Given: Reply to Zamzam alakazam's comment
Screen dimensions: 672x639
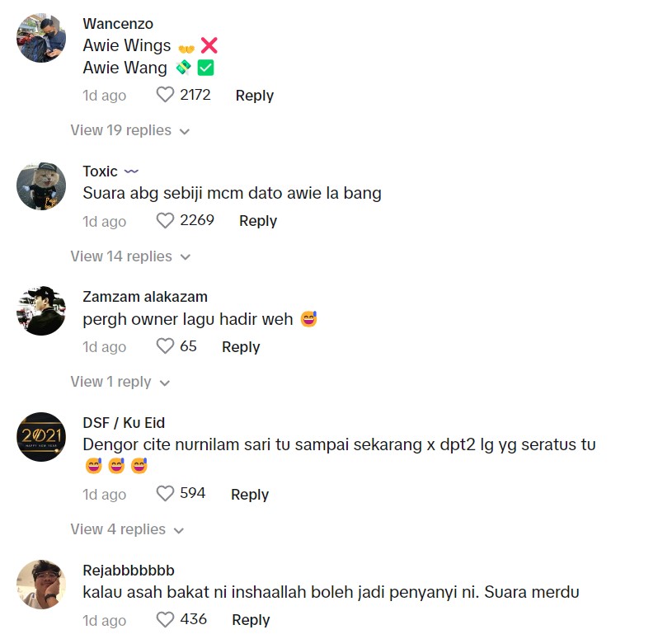Looking at the screenshot, I should pyautogui.click(x=241, y=347).
